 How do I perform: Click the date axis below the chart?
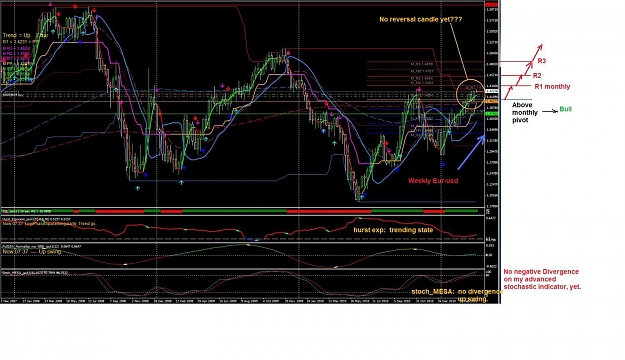click(242, 301)
